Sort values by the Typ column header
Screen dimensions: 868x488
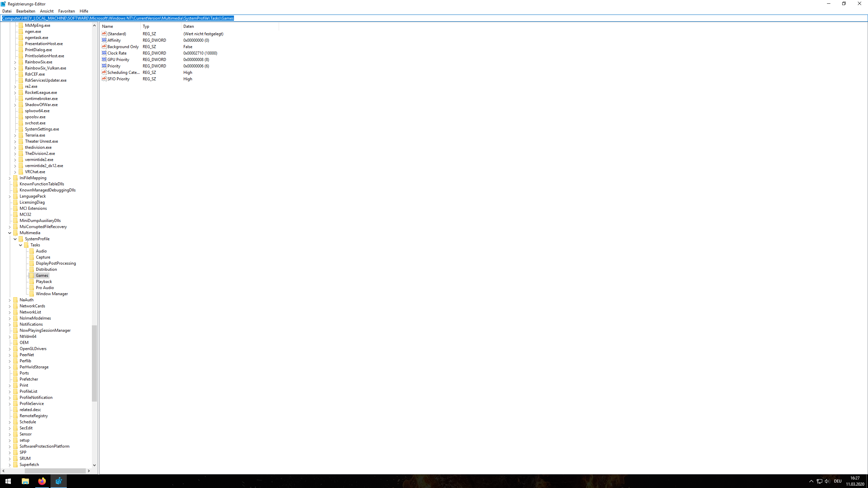(x=161, y=26)
